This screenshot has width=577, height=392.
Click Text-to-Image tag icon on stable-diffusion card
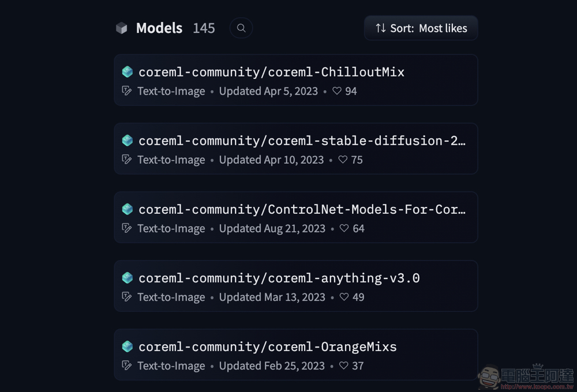[126, 160]
